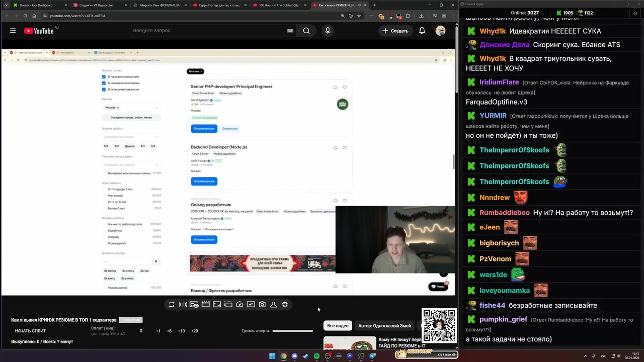This screenshot has width=644, height=362.
Task: Add +10 minutes to the split
Action: [x=181, y=331]
